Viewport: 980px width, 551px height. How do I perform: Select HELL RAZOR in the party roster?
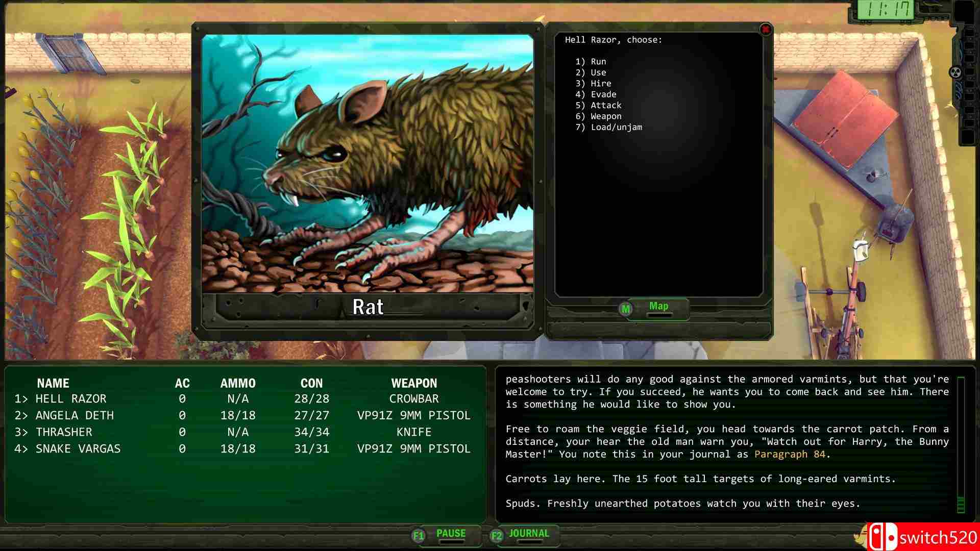(71, 399)
